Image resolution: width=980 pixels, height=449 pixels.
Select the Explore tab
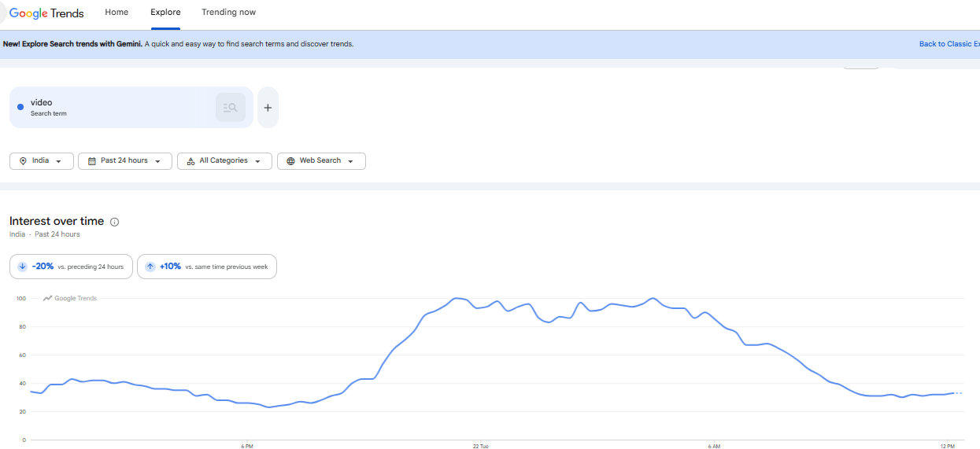(x=165, y=13)
